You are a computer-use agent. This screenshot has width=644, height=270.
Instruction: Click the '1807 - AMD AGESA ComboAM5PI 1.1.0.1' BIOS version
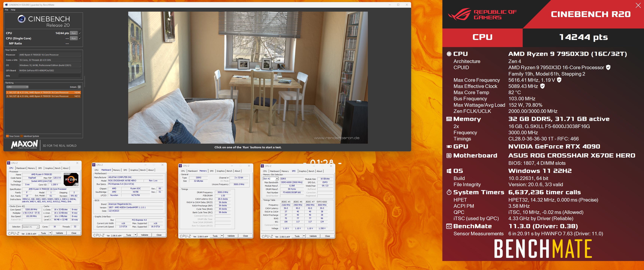(x=136, y=207)
